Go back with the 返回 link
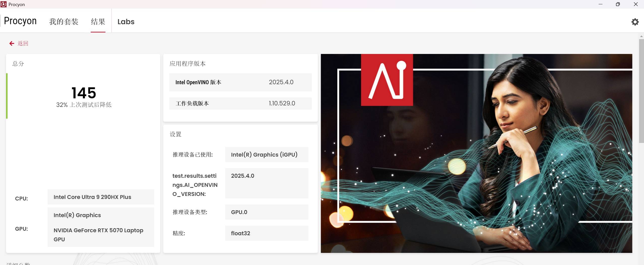 pyautogui.click(x=23, y=43)
